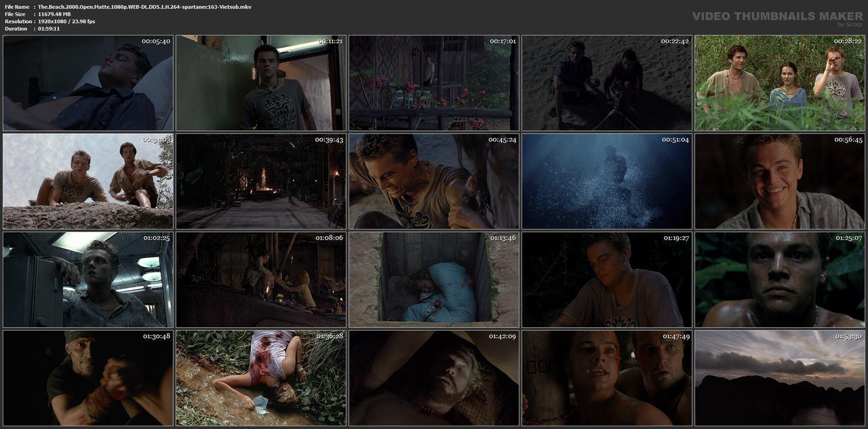Select the frame stamped 01:02:25

coord(88,280)
